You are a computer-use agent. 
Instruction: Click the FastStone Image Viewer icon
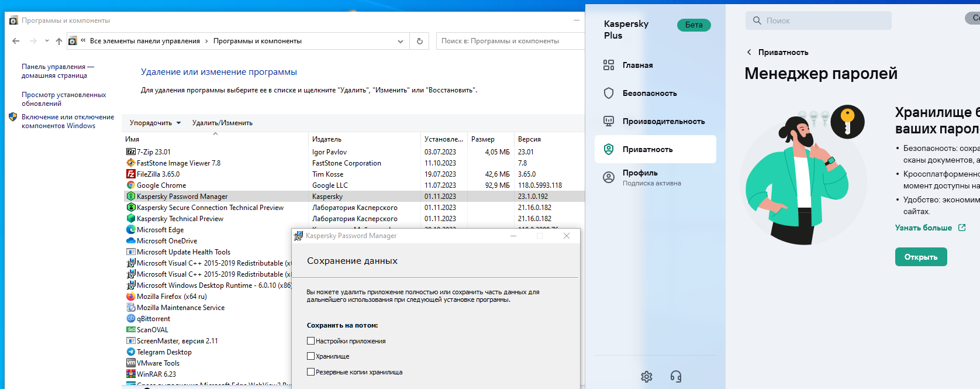coord(131,163)
